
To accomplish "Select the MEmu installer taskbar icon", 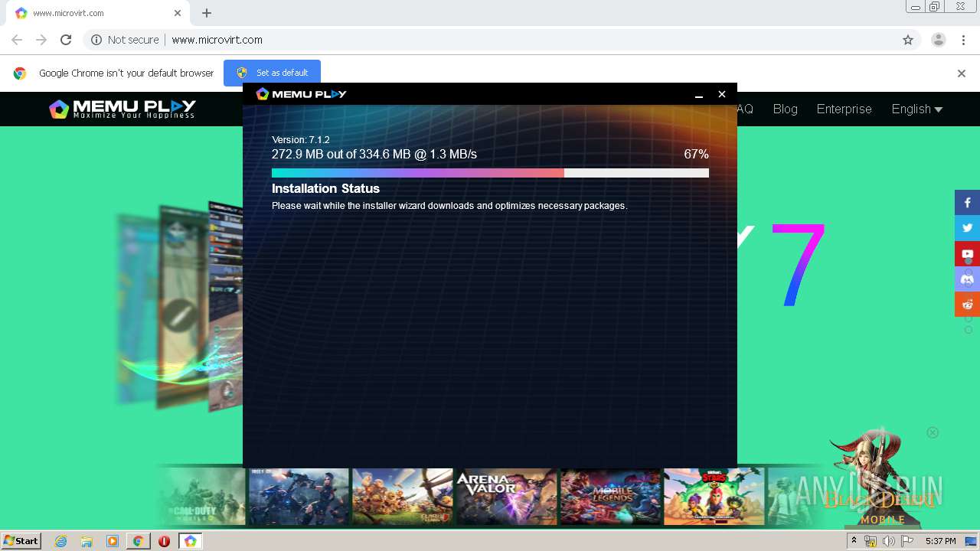I will 190,541.
